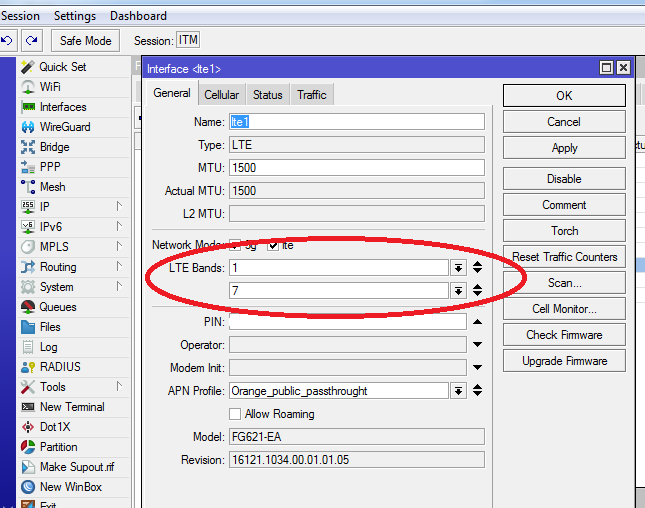The image size is (645, 508).
Task: Open the WiFi sidebar icon
Action: click(28, 87)
